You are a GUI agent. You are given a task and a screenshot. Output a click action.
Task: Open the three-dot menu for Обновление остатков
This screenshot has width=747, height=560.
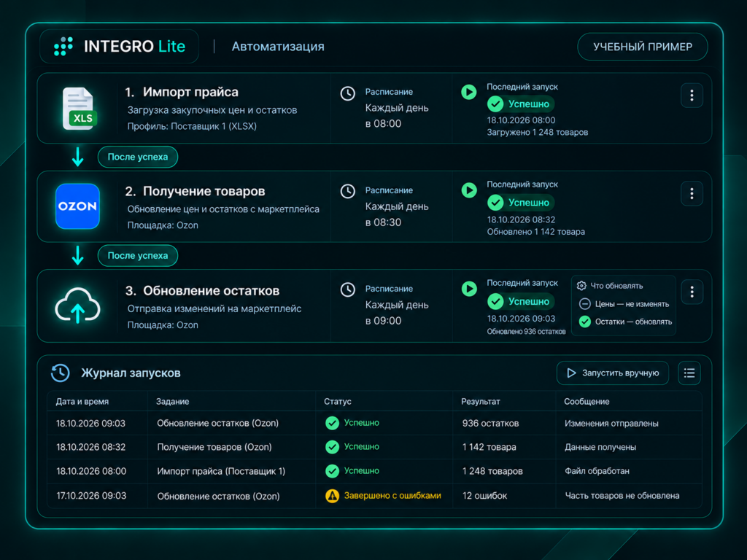click(x=692, y=292)
